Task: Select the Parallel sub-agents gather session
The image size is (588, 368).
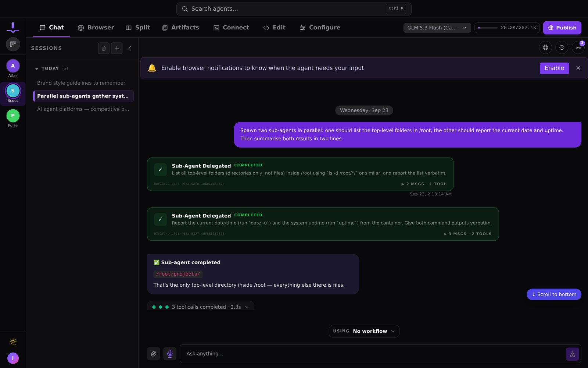Action: coord(83,96)
